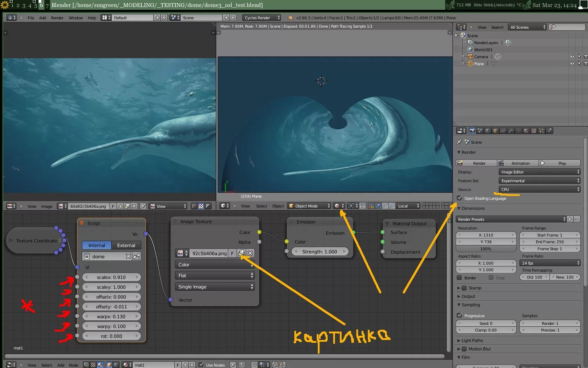This screenshot has width=588, height=368.
Task: Open the Device dropdown showing CPU
Action: (539, 190)
